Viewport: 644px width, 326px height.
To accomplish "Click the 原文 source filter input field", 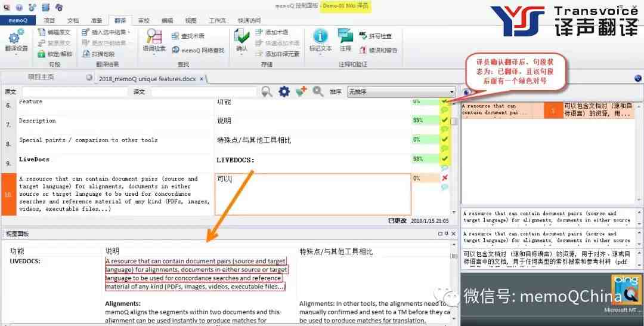I will pyautogui.click(x=75, y=92).
